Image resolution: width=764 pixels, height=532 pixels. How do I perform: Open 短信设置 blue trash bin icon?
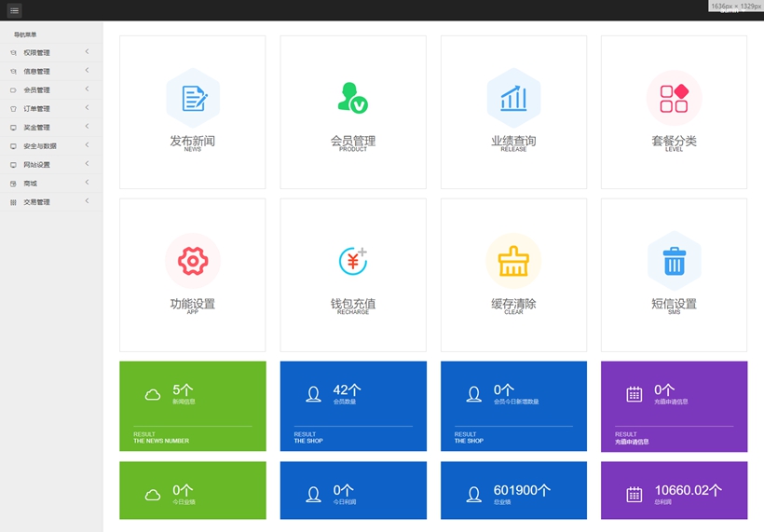[x=674, y=261]
